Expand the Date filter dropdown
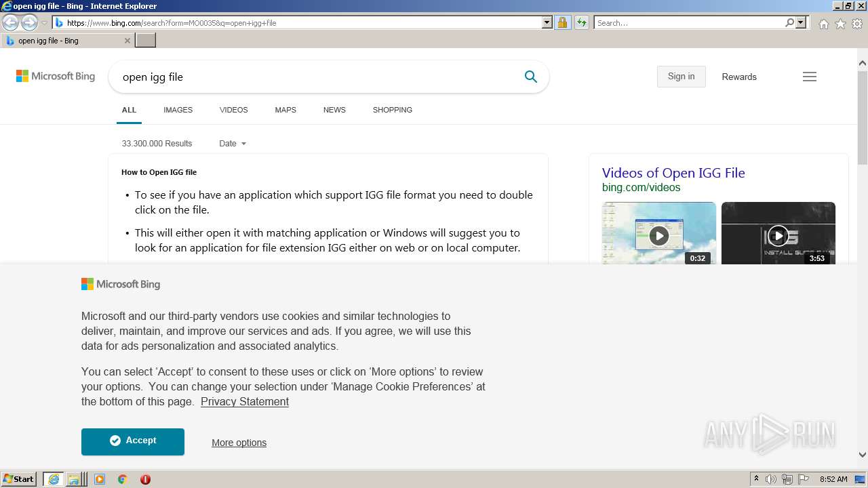Image resolution: width=868 pixels, height=488 pixels. coord(233,144)
